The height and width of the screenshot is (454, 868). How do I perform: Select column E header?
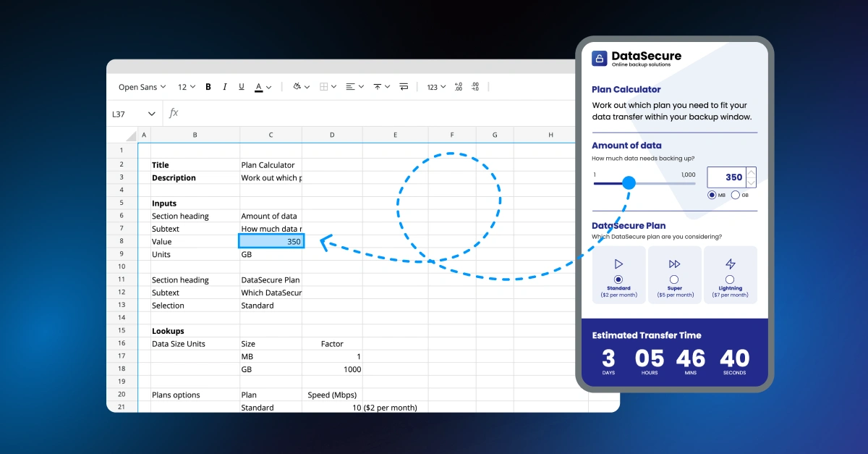tap(395, 135)
